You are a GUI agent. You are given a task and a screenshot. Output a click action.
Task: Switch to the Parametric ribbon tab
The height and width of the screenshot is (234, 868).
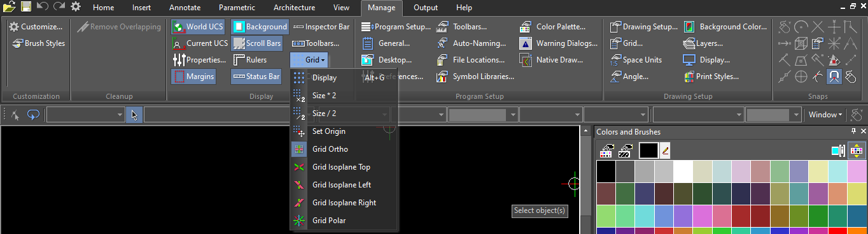tap(237, 8)
